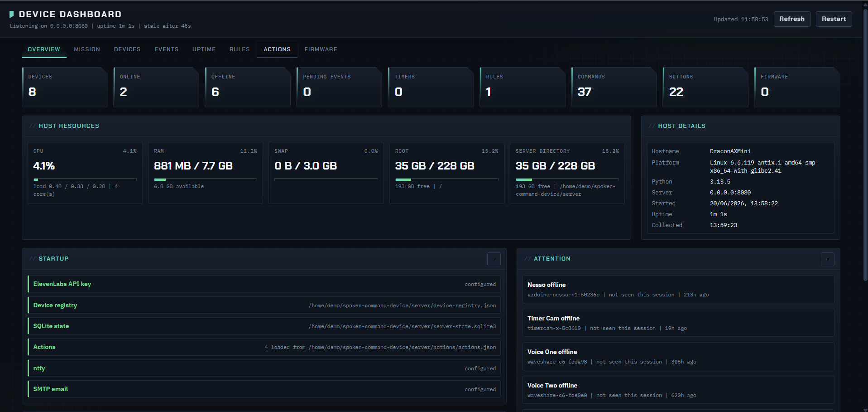Click the Collected time 13:59:23
868x412 pixels.
(723, 225)
